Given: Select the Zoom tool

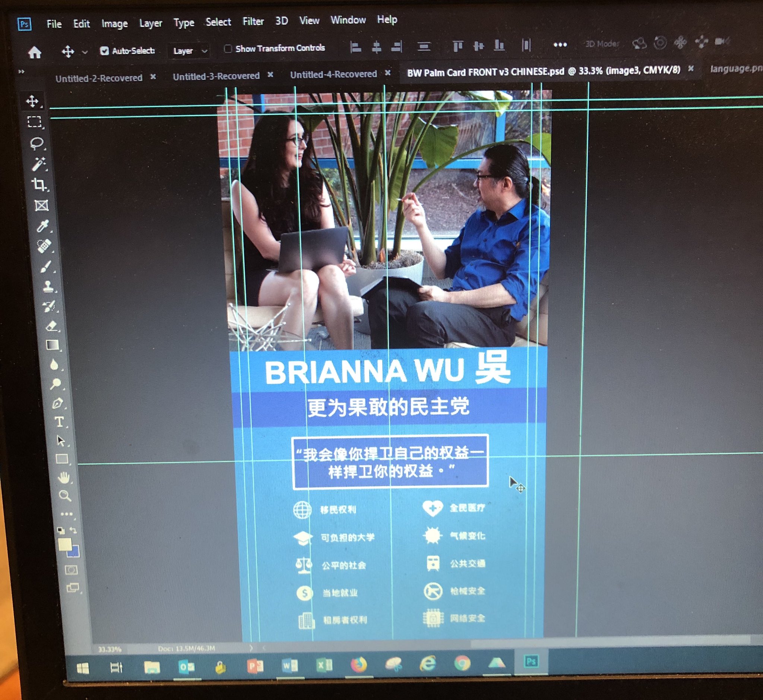Looking at the screenshot, I should [65, 495].
